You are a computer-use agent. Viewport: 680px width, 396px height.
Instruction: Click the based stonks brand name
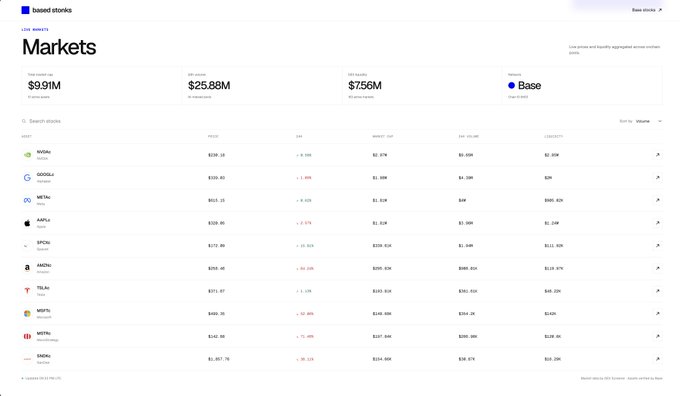52,10
